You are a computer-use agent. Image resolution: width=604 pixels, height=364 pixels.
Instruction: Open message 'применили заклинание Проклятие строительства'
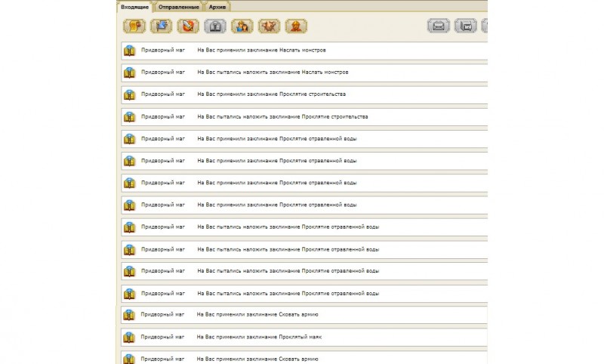271,94
